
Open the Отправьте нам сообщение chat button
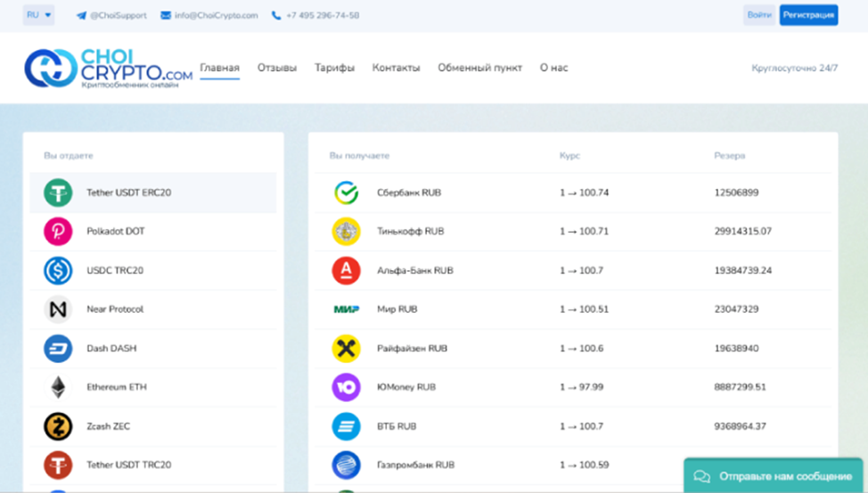(x=774, y=475)
